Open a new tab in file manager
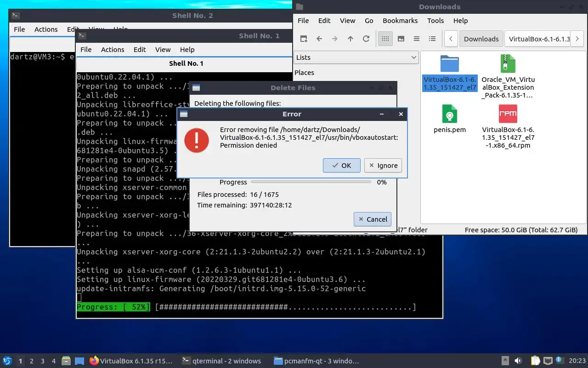588x368 pixels. pyautogui.click(x=304, y=39)
